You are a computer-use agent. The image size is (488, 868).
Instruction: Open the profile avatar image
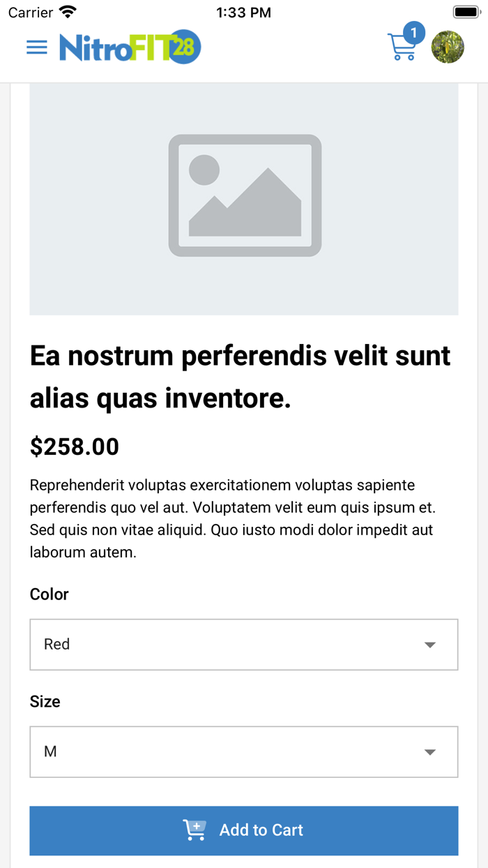click(x=448, y=47)
